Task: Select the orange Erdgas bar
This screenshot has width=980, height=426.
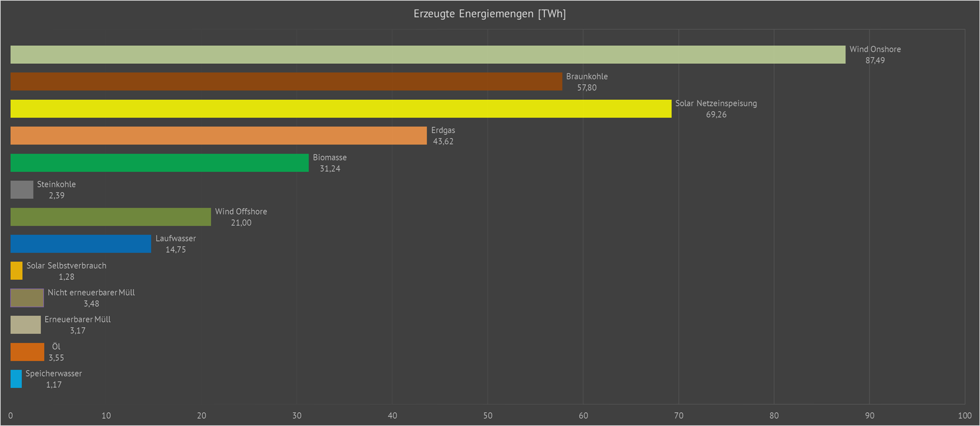Action: pyautogui.click(x=219, y=136)
